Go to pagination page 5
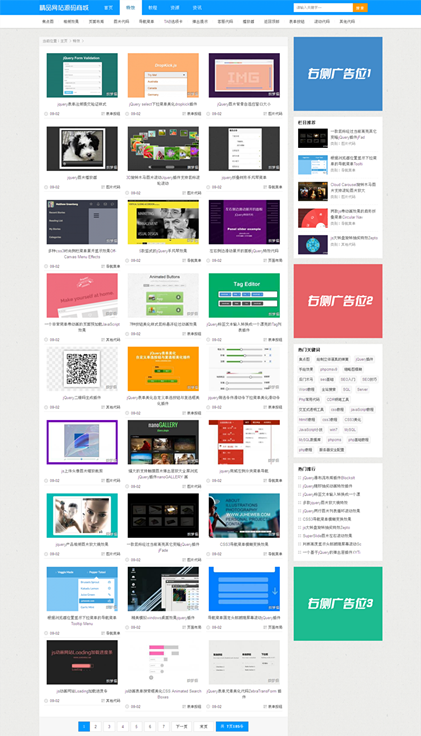Image resolution: width=421 pixels, height=736 pixels. tap(136, 726)
